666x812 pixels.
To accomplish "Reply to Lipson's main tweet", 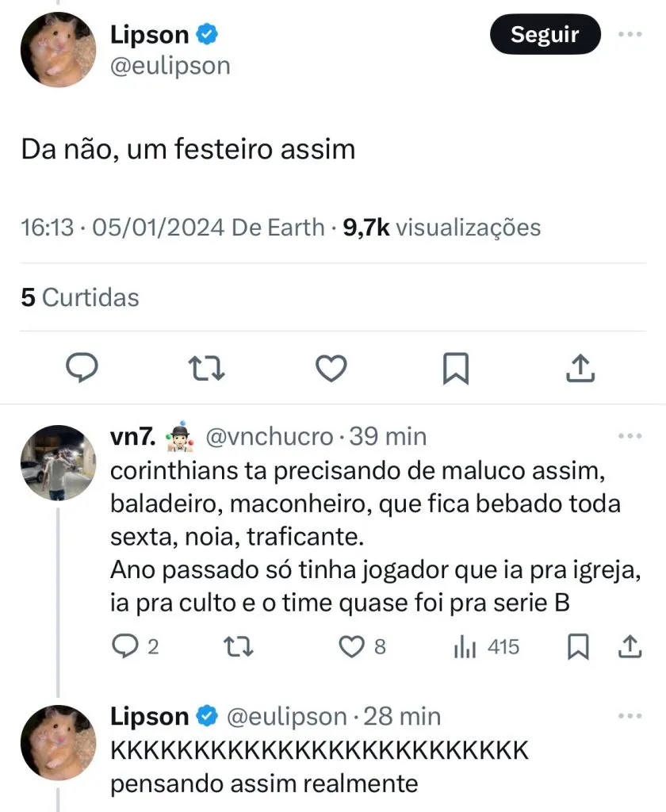I will pyautogui.click(x=80, y=368).
